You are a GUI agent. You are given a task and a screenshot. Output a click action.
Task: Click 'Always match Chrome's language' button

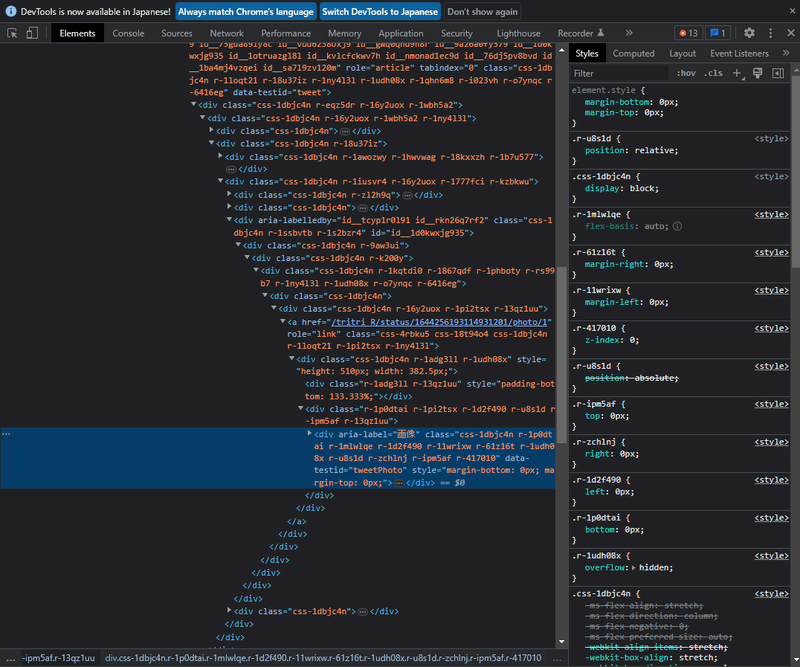point(245,11)
